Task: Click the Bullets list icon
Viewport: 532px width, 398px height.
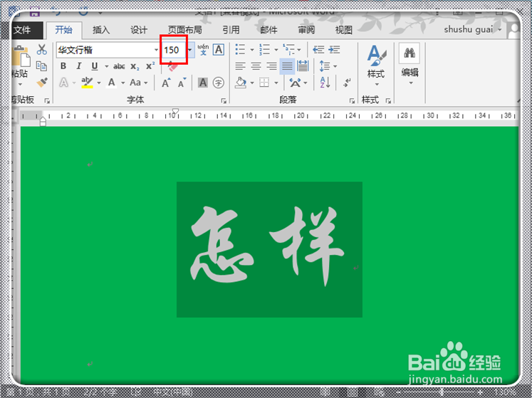Action: [x=240, y=50]
